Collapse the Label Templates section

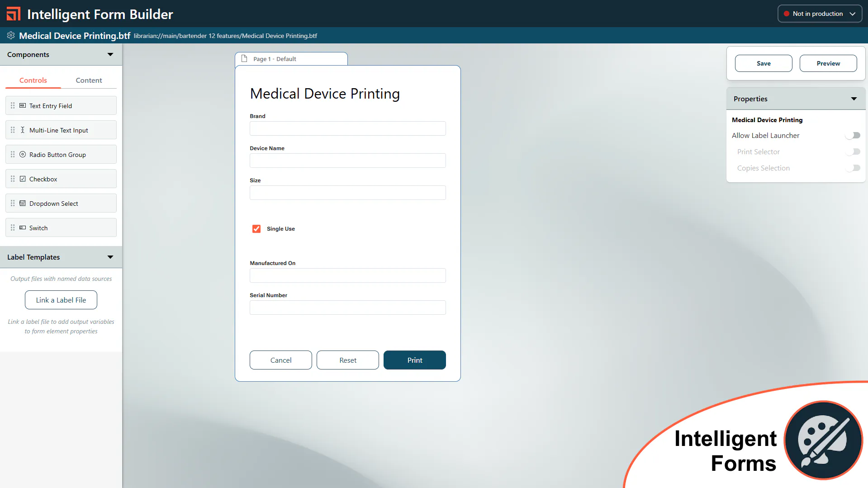point(110,257)
